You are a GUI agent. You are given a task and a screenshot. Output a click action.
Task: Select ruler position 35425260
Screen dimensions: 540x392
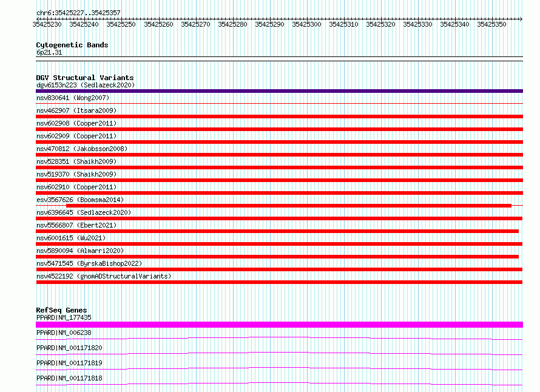click(158, 24)
